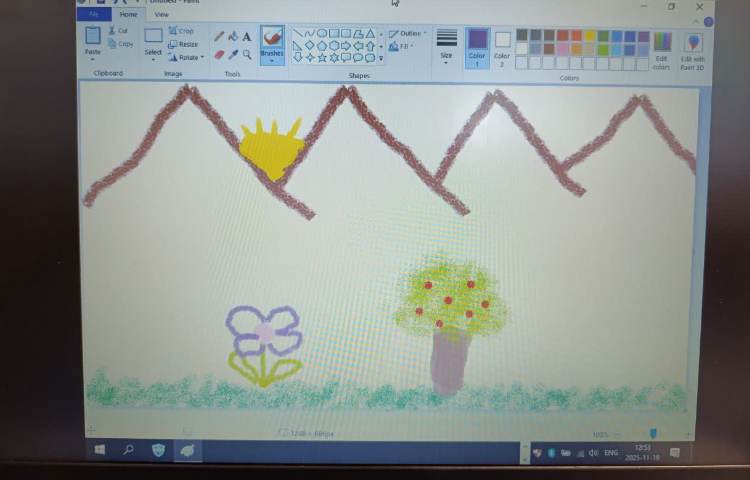
Task: Select the Pencil tool
Action: click(219, 37)
